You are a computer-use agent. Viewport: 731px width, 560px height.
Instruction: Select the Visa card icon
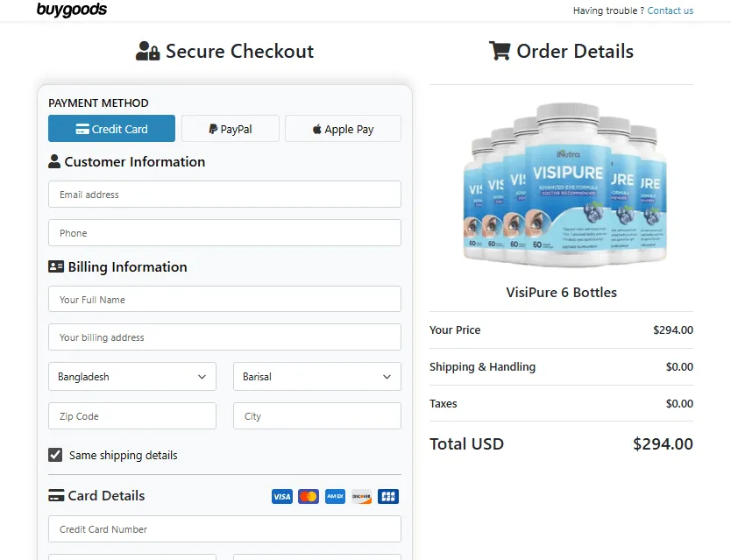(281, 496)
